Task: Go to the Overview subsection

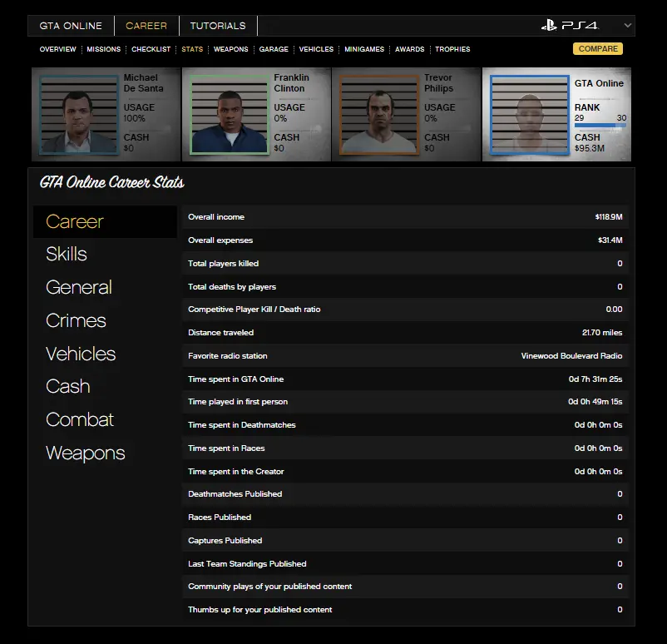Action: point(57,49)
